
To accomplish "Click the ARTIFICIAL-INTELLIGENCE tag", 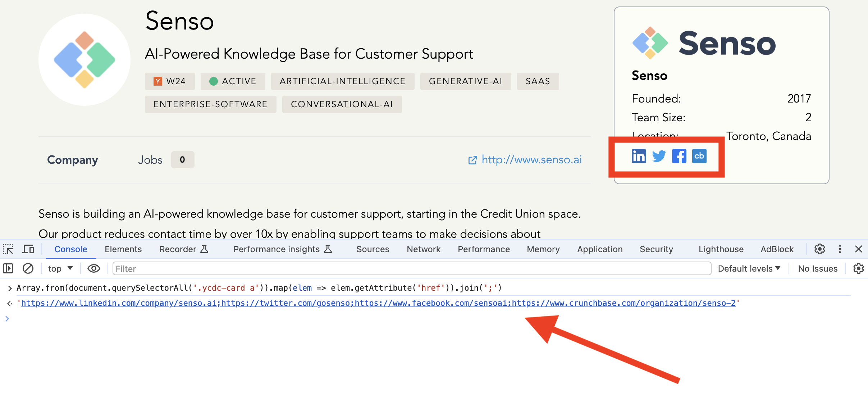I will (343, 81).
